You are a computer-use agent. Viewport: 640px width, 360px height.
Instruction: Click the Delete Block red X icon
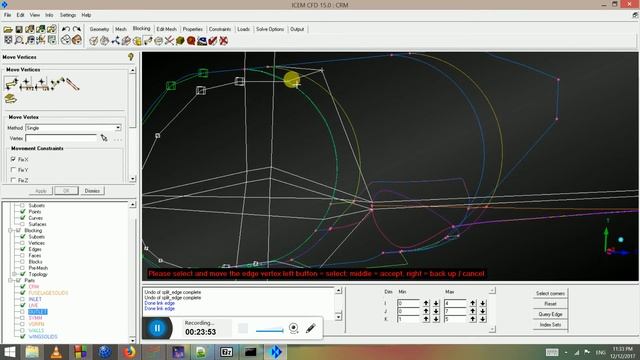tap(223, 41)
